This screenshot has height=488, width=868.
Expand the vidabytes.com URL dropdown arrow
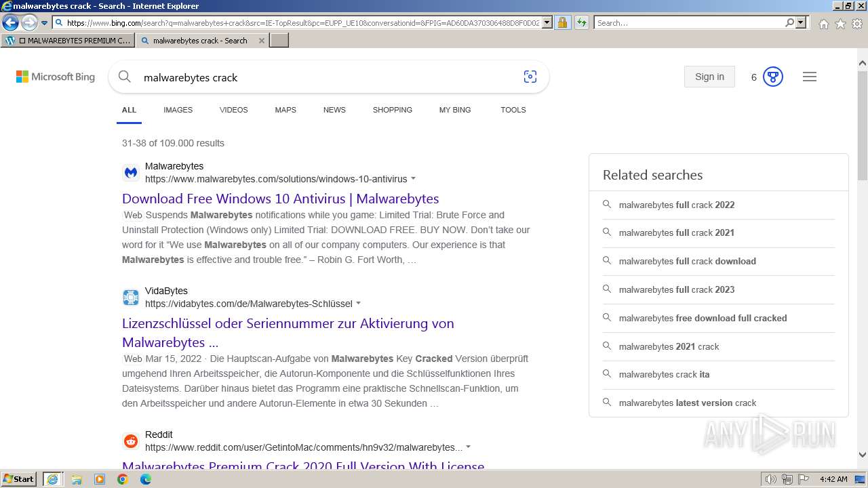pos(359,304)
